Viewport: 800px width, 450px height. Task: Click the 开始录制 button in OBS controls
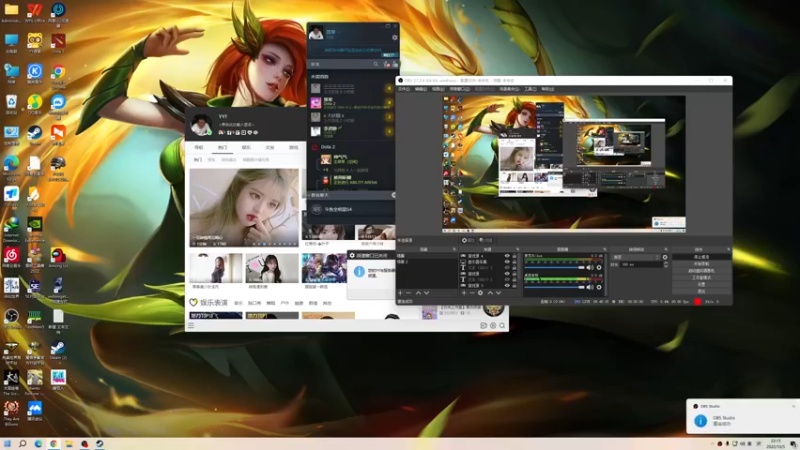pos(702,264)
